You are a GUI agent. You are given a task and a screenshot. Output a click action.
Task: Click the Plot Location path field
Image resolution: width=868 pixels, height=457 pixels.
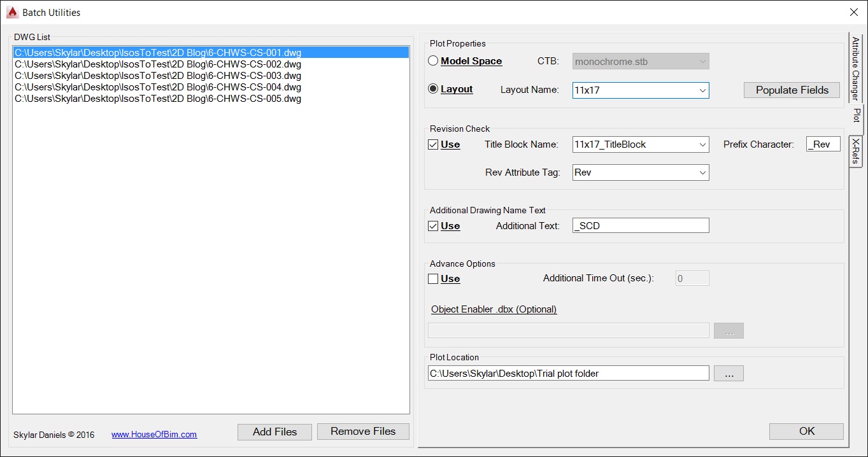pyautogui.click(x=569, y=373)
